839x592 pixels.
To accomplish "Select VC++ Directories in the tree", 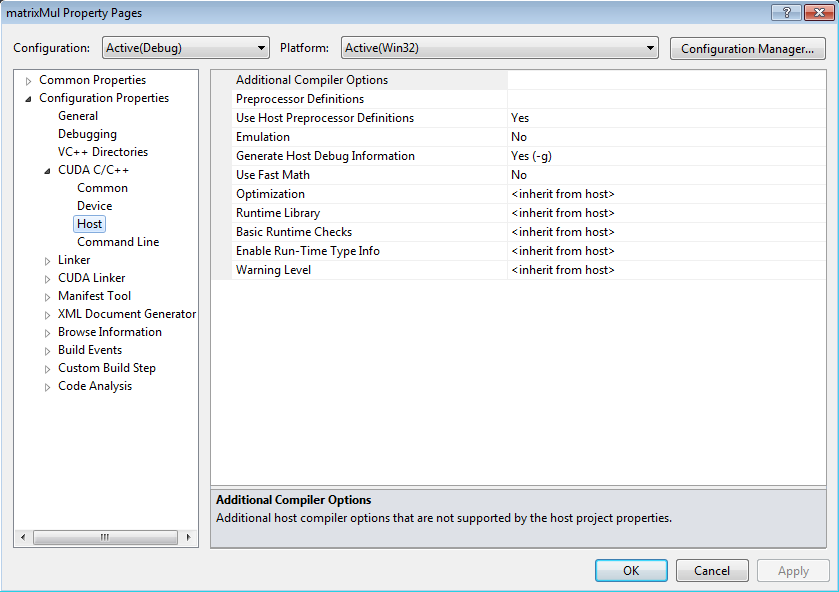I will pyautogui.click(x=102, y=152).
